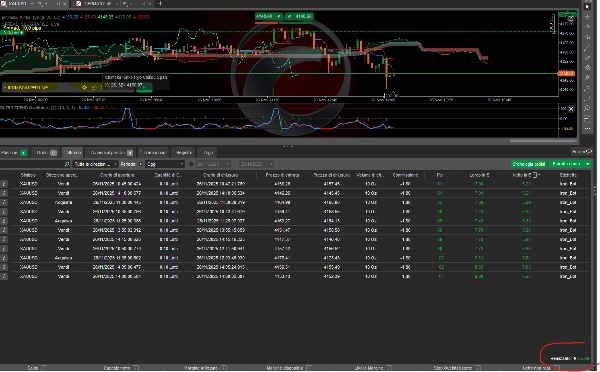Open the end date picker dropdown

pyautogui.click(x=256, y=164)
